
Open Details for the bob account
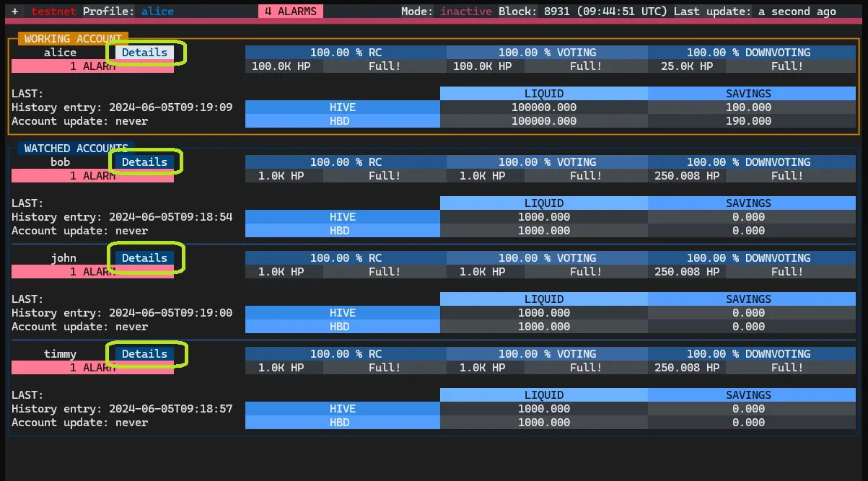pyautogui.click(x=144, y=162)
